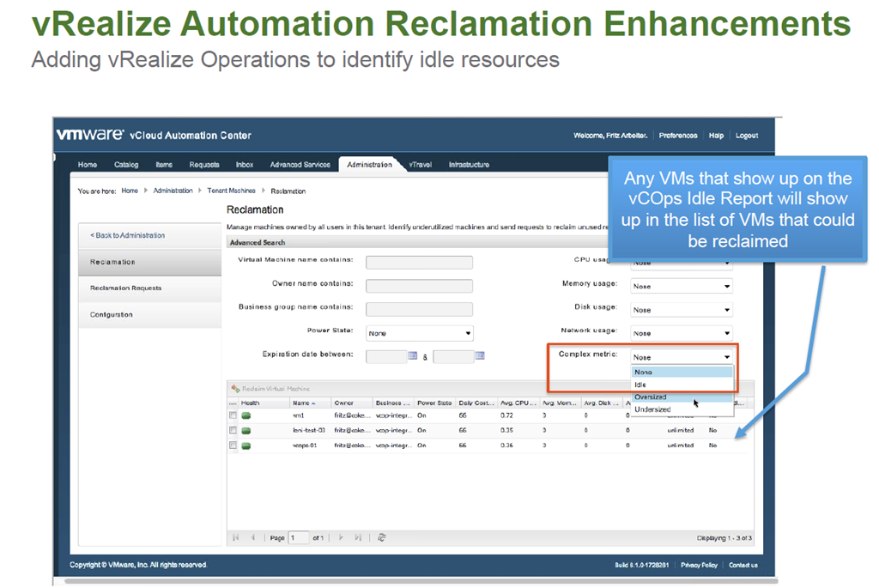
Task: Click the vcops-01 name cell
Action: point(305,446)
